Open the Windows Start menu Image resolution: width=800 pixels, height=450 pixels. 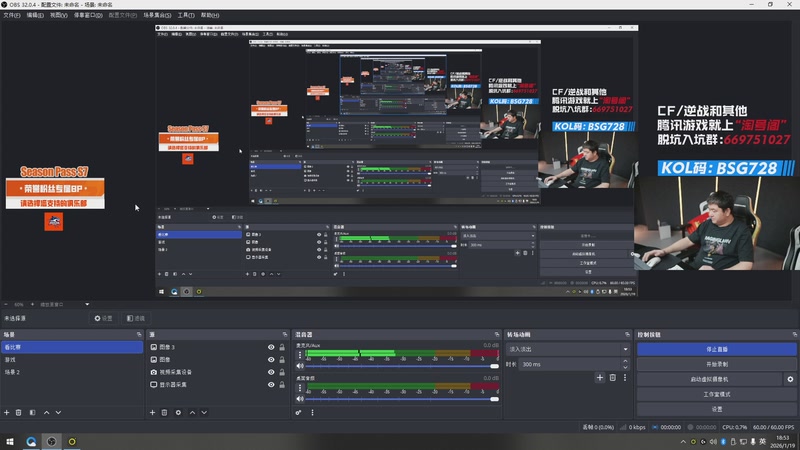click(10, 441)
